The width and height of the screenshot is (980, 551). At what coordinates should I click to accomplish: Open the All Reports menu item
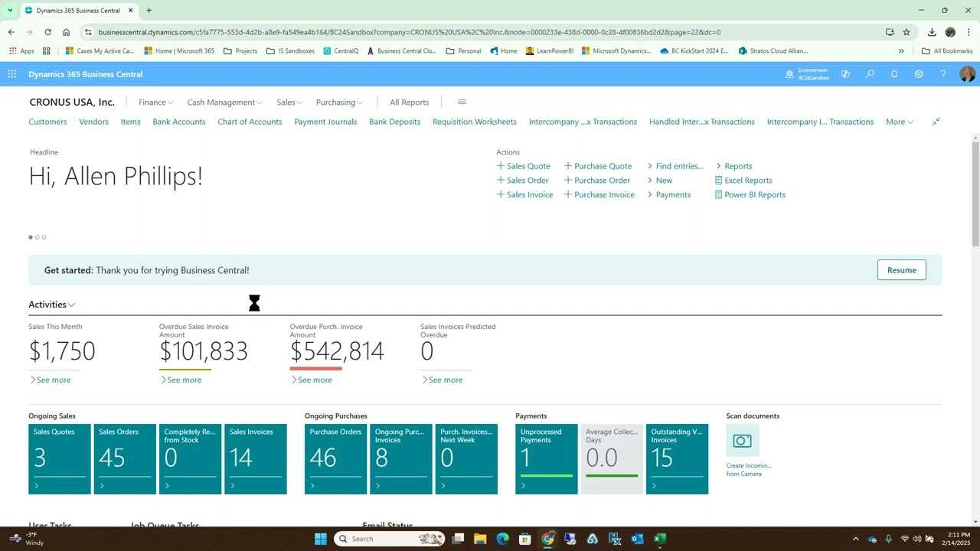pos(409,102)
